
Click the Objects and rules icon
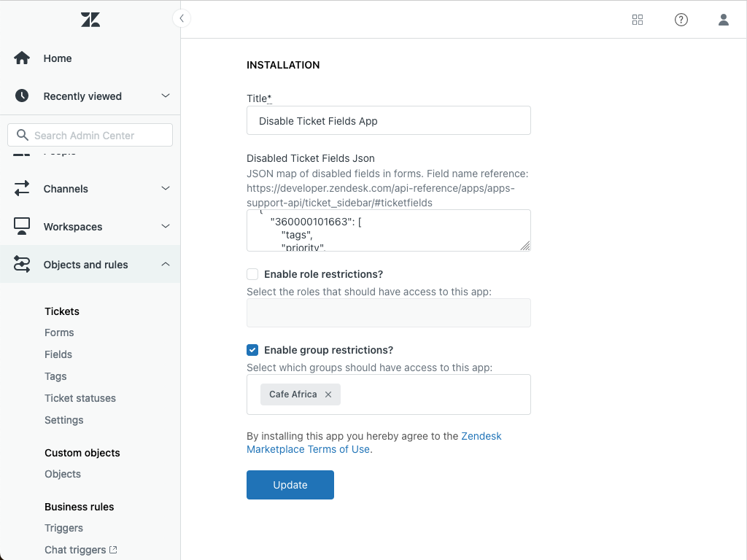[22, 264]
